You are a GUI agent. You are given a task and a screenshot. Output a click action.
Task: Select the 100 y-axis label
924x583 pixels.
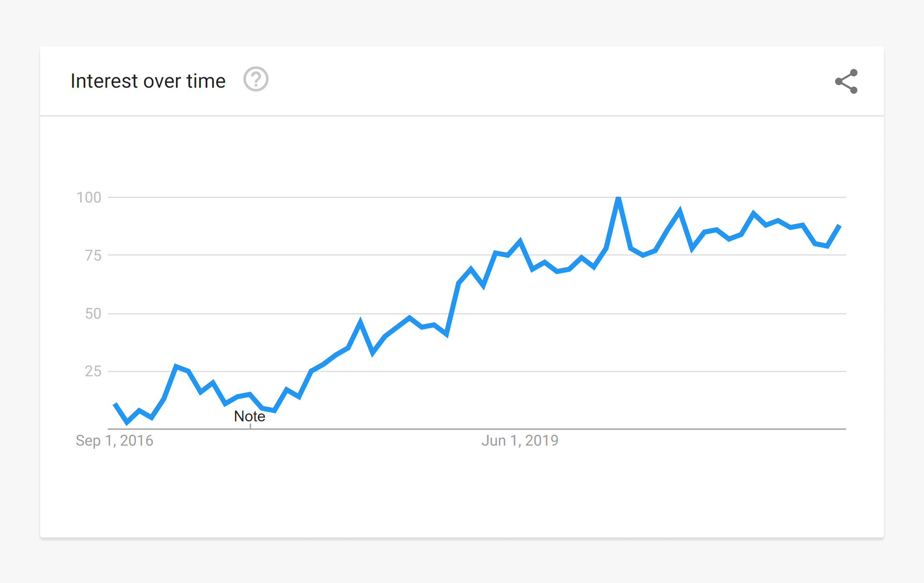pyautogui.click(x=89, y=198)
